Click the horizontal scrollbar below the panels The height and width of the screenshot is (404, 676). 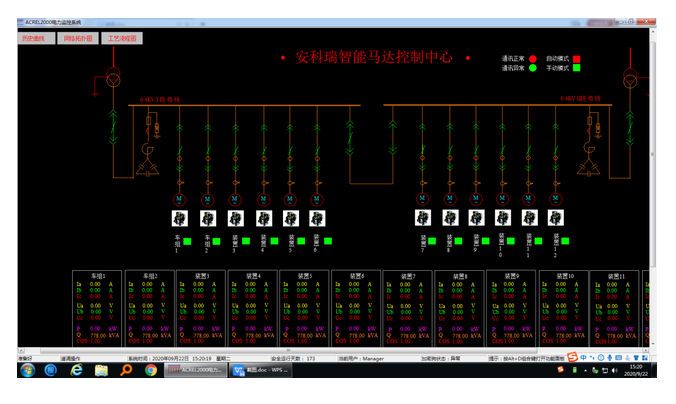(288, 351)
